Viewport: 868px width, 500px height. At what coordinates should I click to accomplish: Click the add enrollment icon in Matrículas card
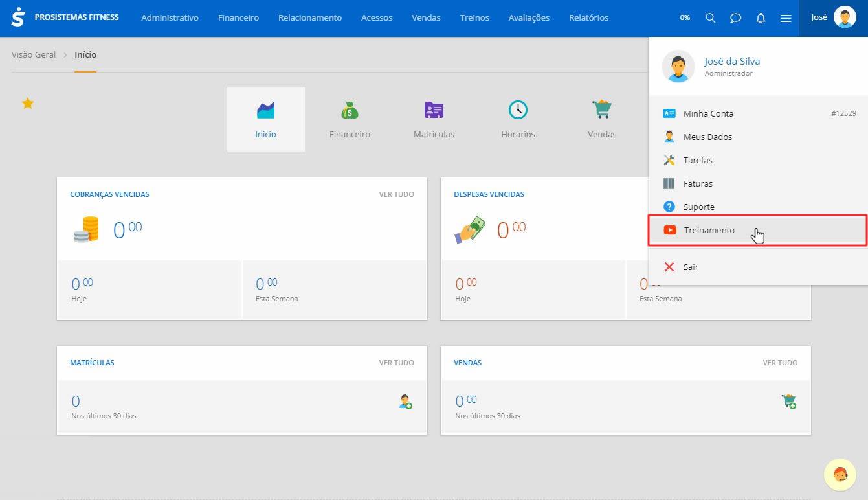pos(406,402)
